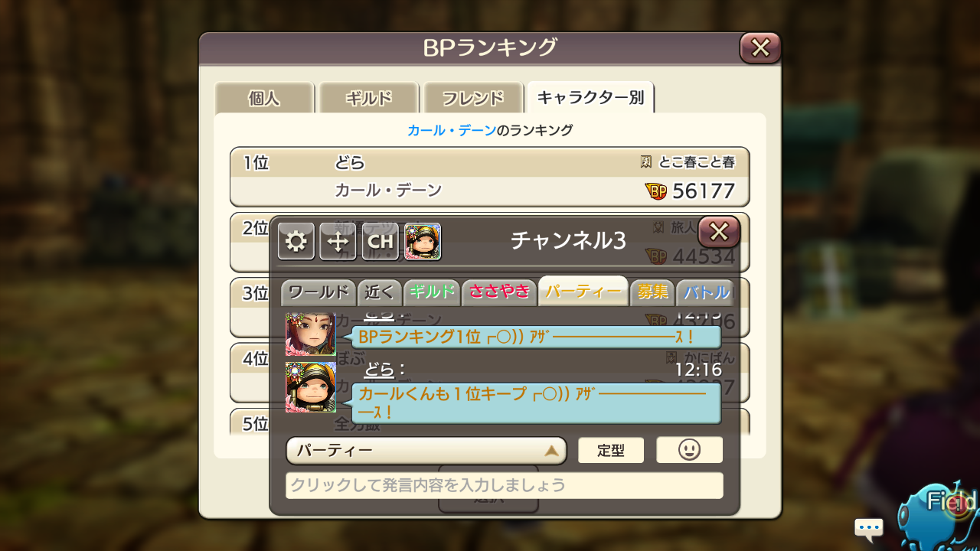Click the move chat window arrows icon
Screen dimensions: 980x551
[338, 242]
